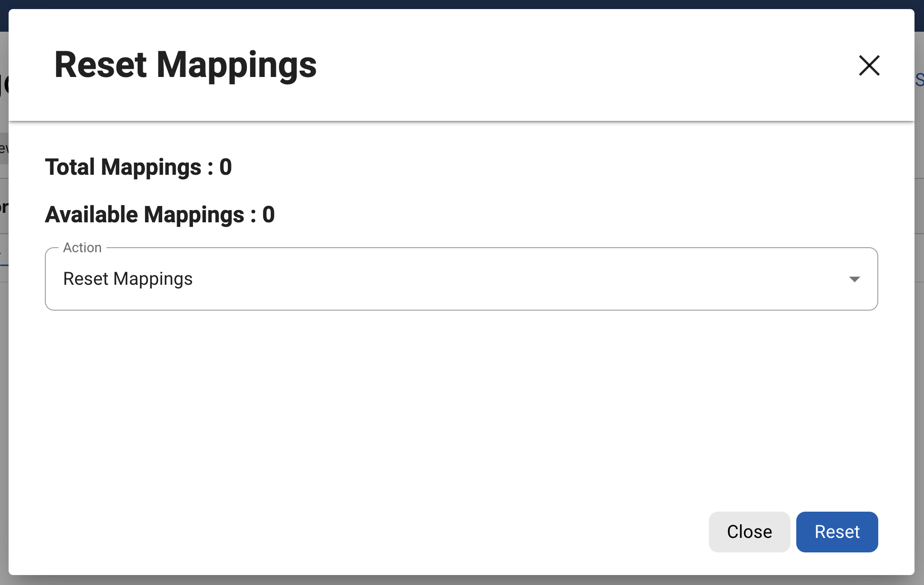Close the dialog with the X icon
Viewport: 924px width, 585px height.
(x=869, y=66)
